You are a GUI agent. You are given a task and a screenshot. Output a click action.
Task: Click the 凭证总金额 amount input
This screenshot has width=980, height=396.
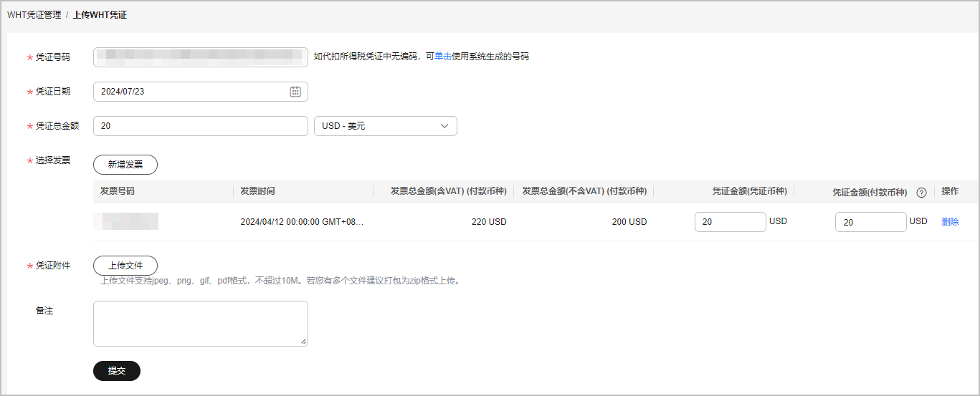pos(200,126)
